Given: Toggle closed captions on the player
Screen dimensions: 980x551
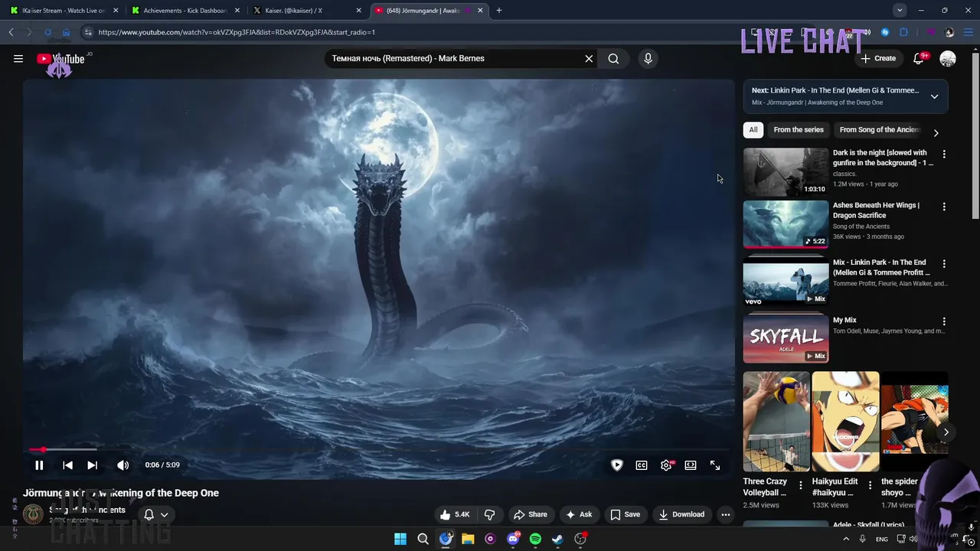Looking at the screenshot, I should pyautogui.click(x=642, y=465).
